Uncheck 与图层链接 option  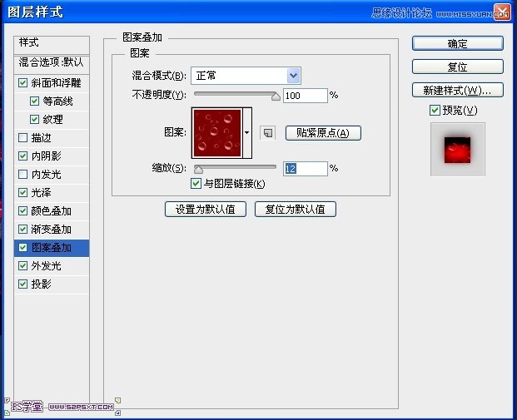[196, 184]
